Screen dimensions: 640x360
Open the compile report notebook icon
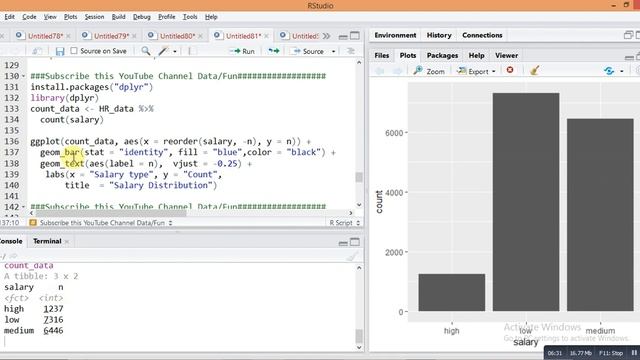click(191, 51)
